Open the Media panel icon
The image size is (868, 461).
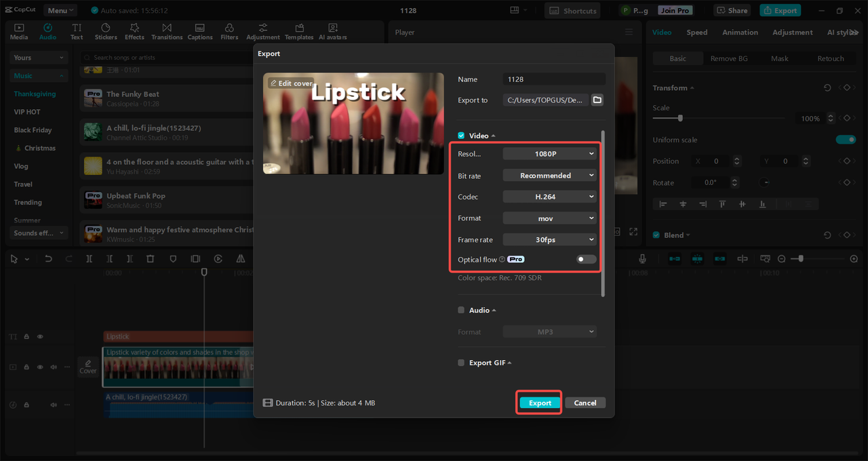pos(19,31)
